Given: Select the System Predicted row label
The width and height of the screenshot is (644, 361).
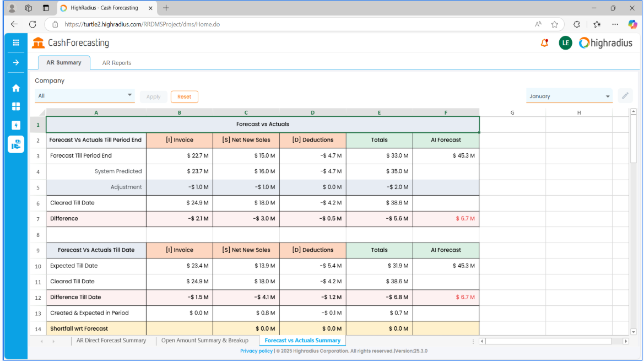Looking at the screenshot, I should tap(96, 171).
